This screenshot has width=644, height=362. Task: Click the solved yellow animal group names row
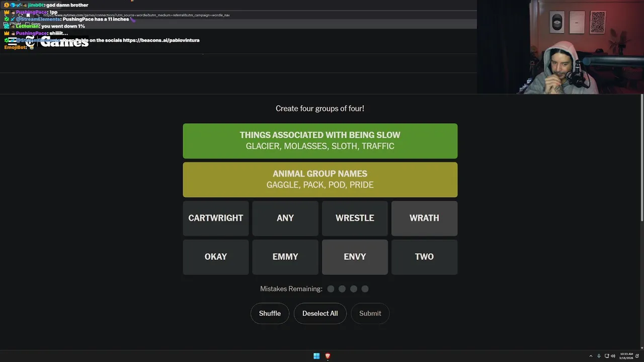tap(320, 179)
